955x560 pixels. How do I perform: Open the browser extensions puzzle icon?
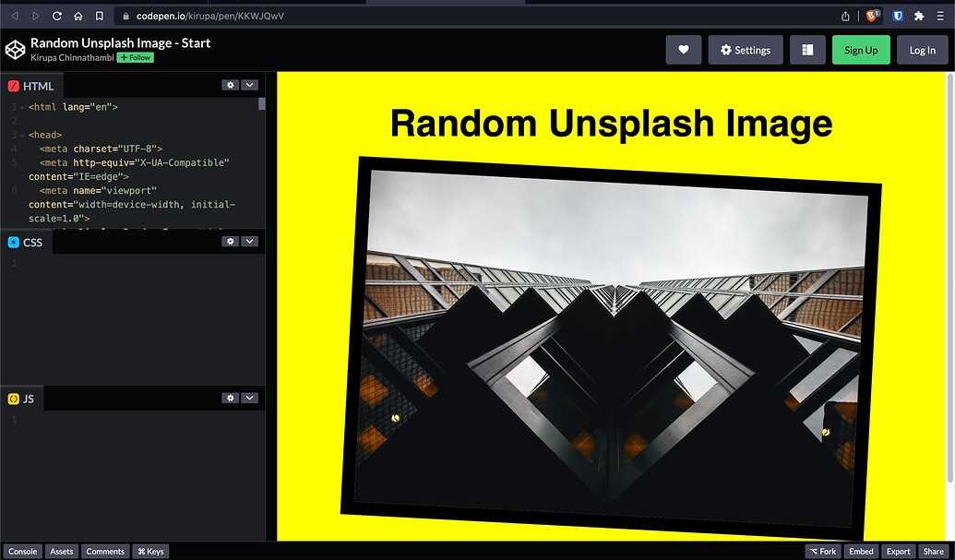(x=918, y=15)
